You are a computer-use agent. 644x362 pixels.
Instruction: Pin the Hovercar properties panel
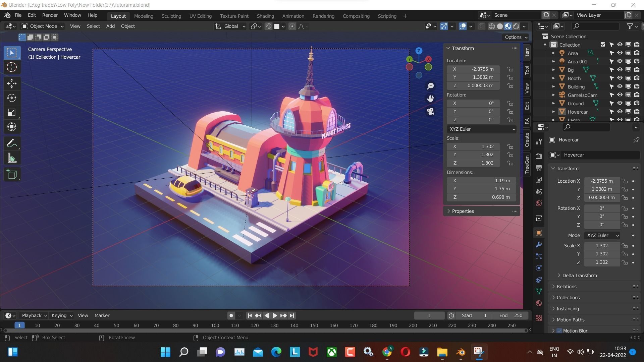click(636, 140)
